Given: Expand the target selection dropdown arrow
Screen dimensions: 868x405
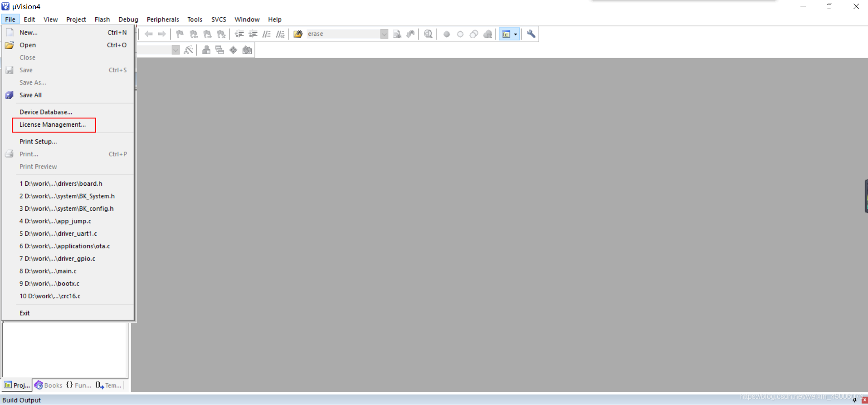Looking at the screenshot, I should [x=176, y=50].
